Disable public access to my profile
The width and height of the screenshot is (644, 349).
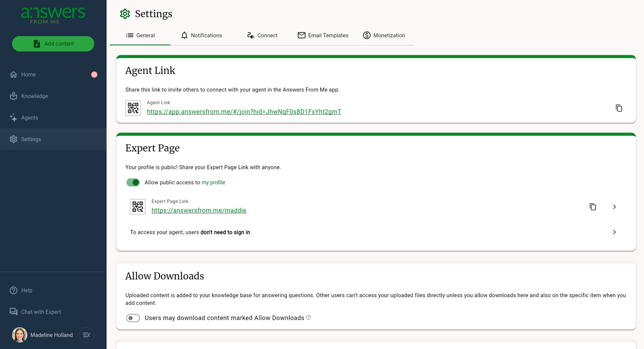133,183
